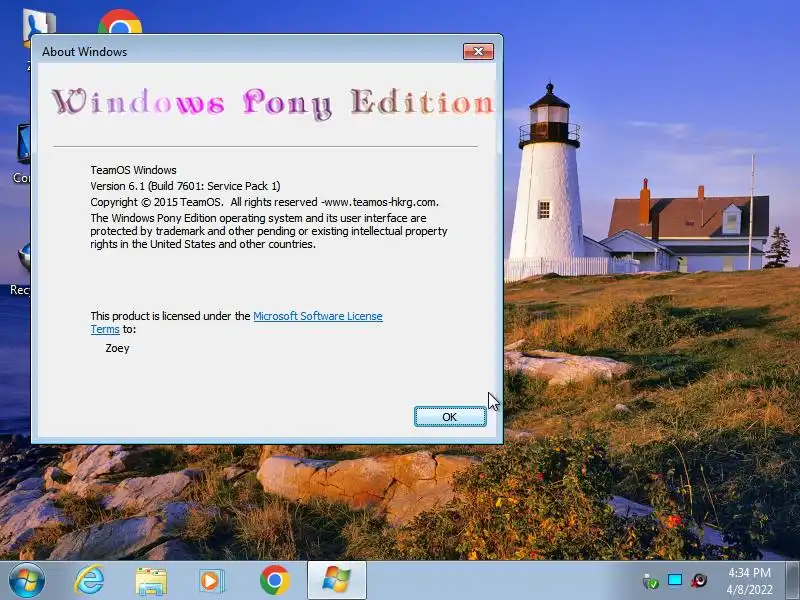Click the volume muted tray icon
The image size is (800, 600).
[699, 581]
